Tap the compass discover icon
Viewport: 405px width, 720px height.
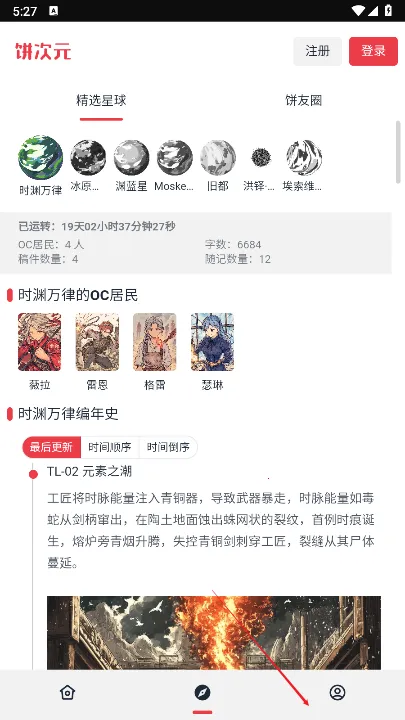[x=202, y=692]
